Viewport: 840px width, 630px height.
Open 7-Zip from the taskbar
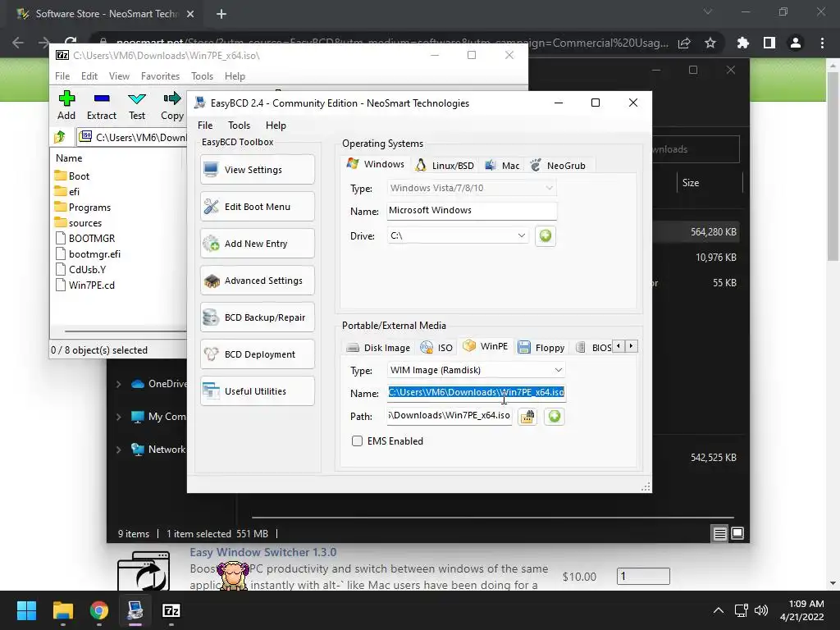pos(171,610)
